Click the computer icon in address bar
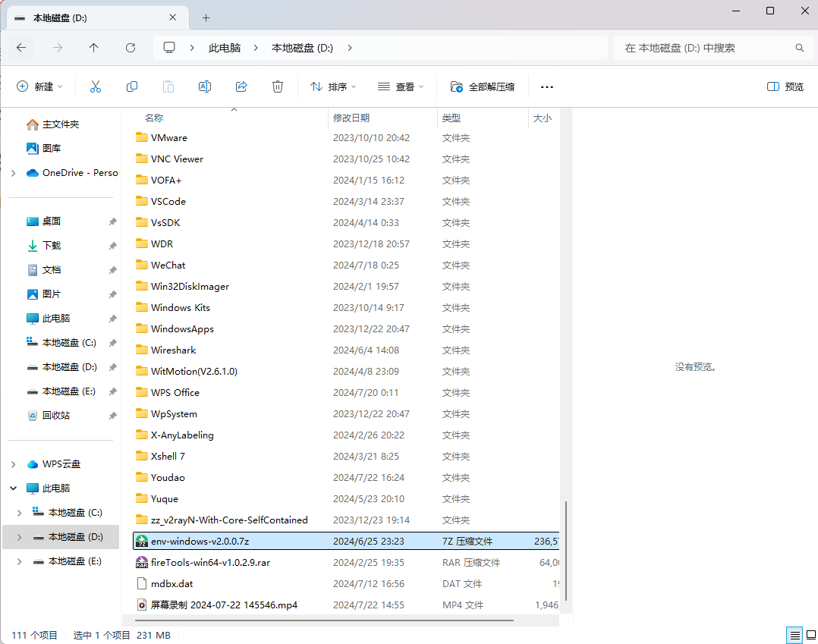Screen dimensions: 818x644 coord(169,48)
